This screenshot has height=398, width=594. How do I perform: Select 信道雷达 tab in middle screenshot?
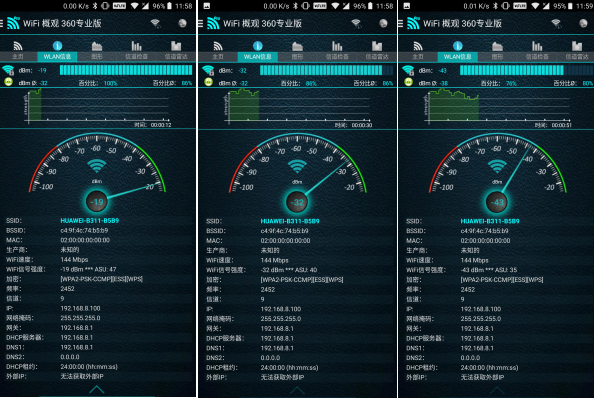pos(377,56)
